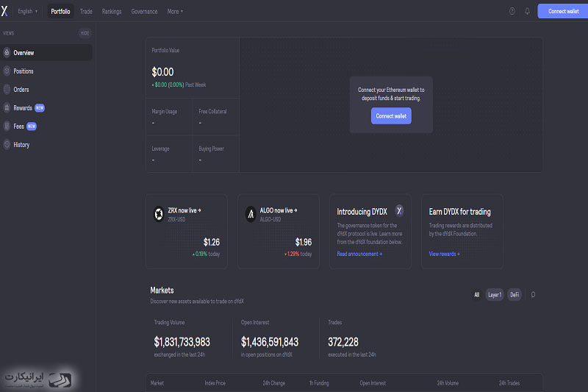Click the Positions sidebar icon
The width and height of the screenshot is (588, 392).
7,71
